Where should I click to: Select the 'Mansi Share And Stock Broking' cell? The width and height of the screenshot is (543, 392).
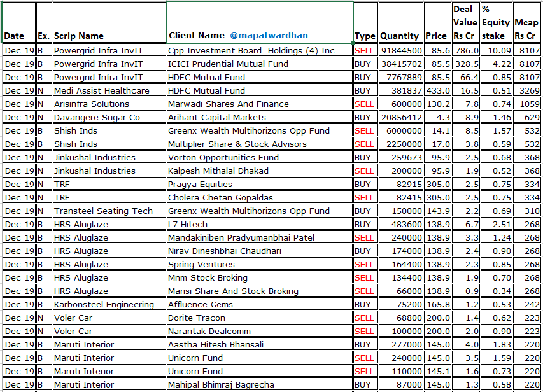pos(259,291)
